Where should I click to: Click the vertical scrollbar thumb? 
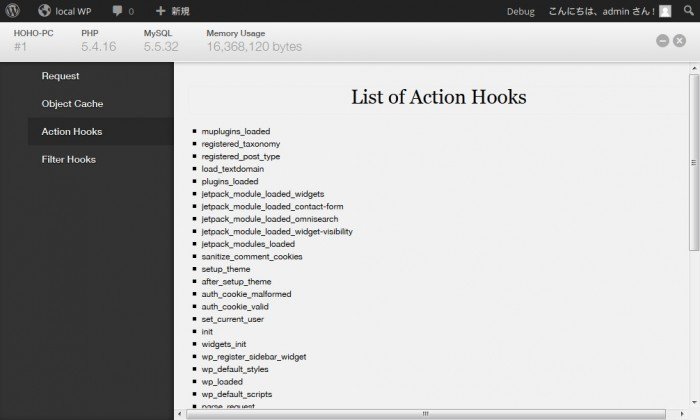[x=694, y=160]
